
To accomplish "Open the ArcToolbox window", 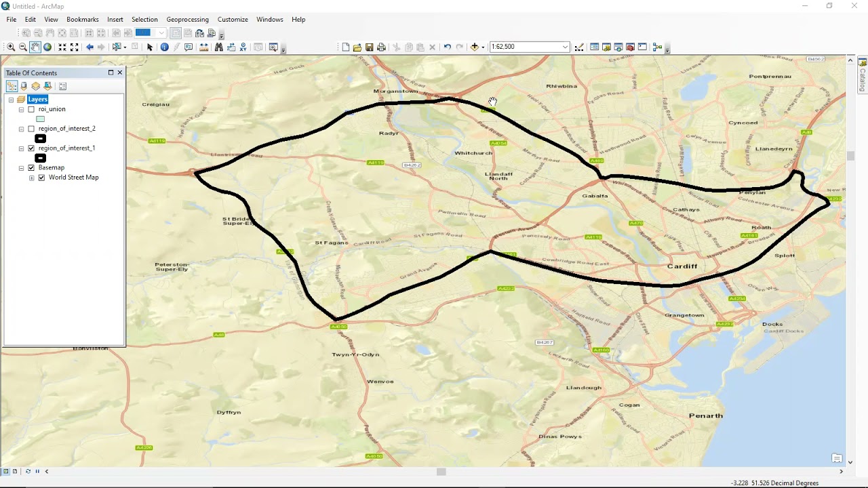I will point(631,47).
